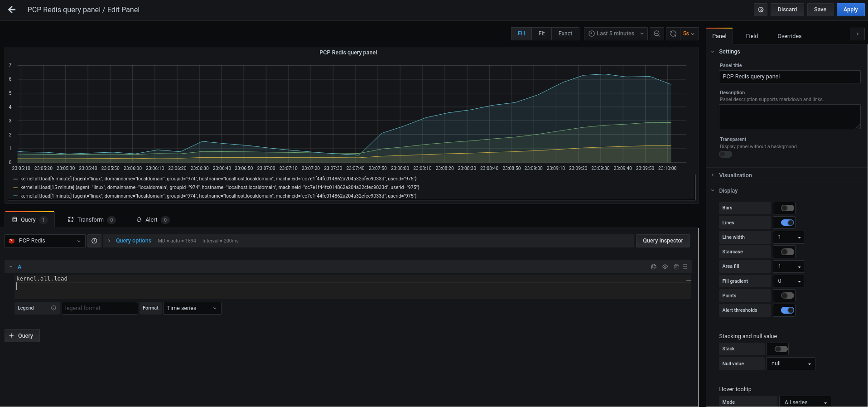Open the Transform tab
Image resolution: width=868 pixels, height=407 pixels.
(92, 220)
